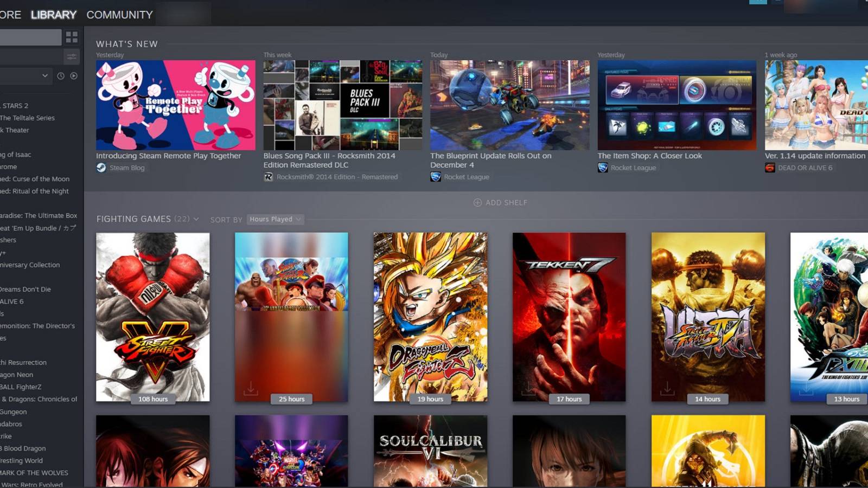Collapse the Fighting Games shelf
The height and width of the screenshot is (488, 868).
pyautogui.click(x=196, y=219)
